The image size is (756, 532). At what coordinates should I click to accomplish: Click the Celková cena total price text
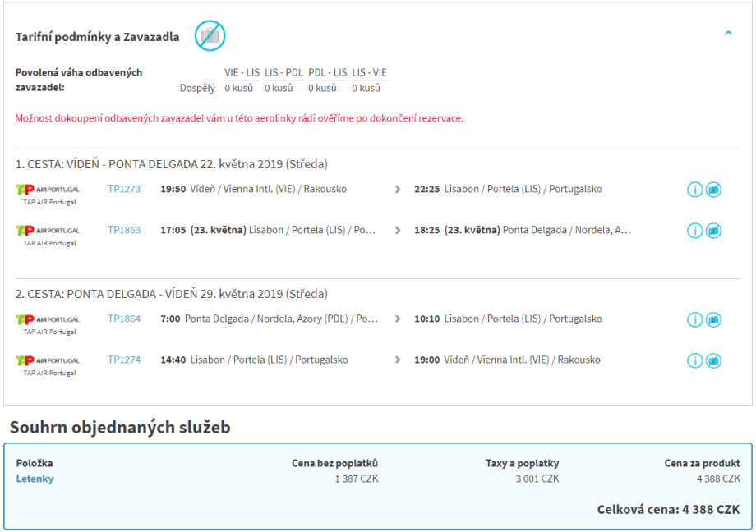[668, 510]
